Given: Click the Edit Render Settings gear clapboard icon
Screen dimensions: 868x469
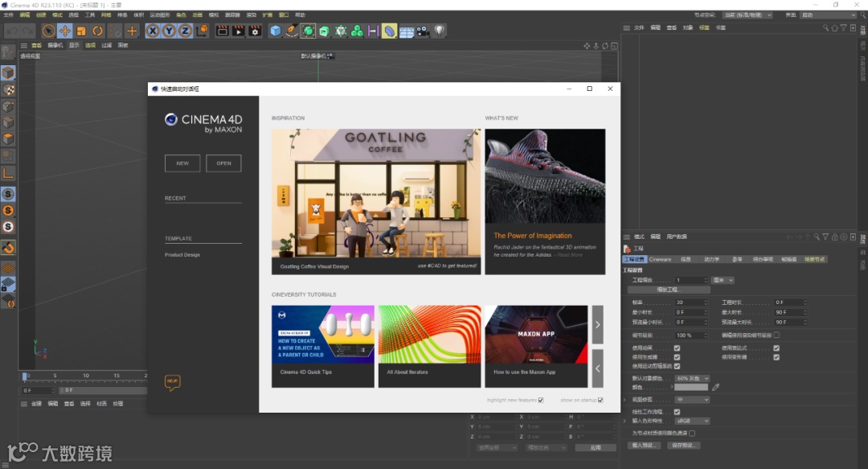Looking at the screenshot, I should click(255, 31).
